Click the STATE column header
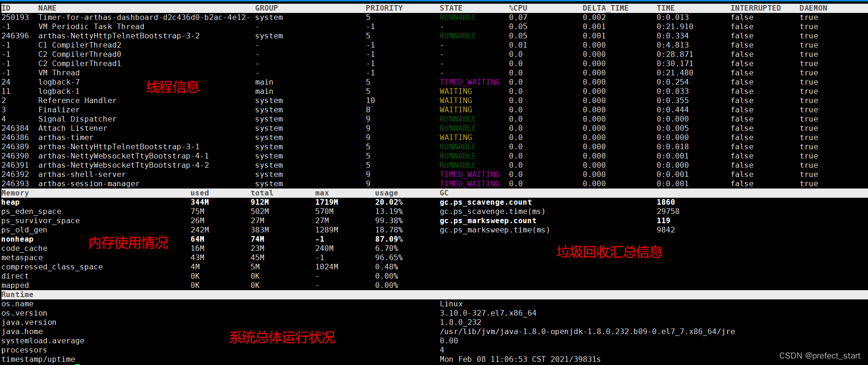This screenshot has height=365, width=868. pos(451,8)
